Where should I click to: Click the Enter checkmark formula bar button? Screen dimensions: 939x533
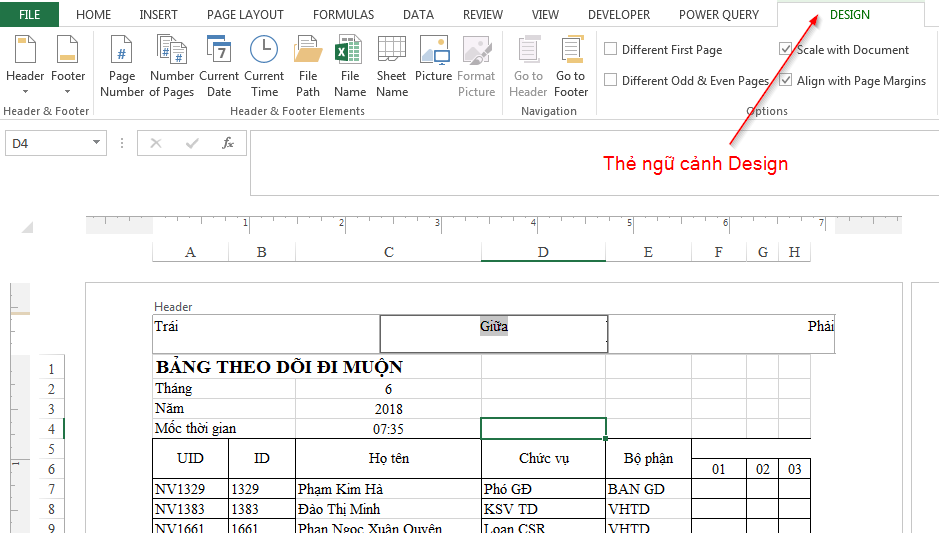click(x=192, y=143)
